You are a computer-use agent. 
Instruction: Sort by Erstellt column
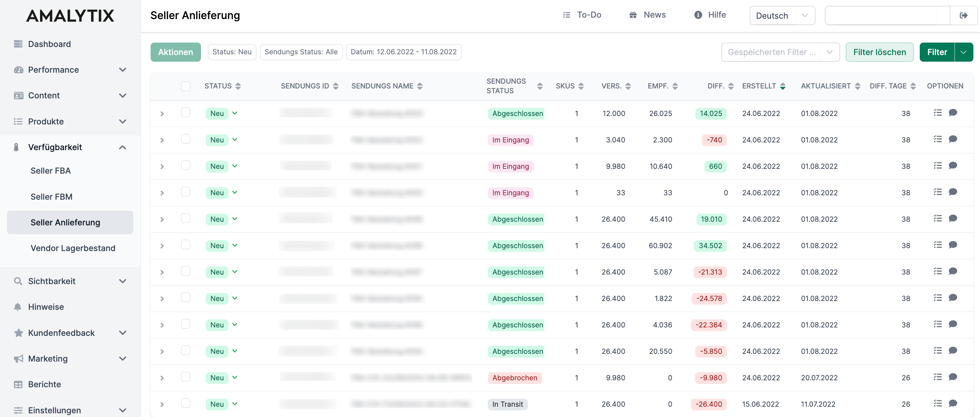point(782,86)
